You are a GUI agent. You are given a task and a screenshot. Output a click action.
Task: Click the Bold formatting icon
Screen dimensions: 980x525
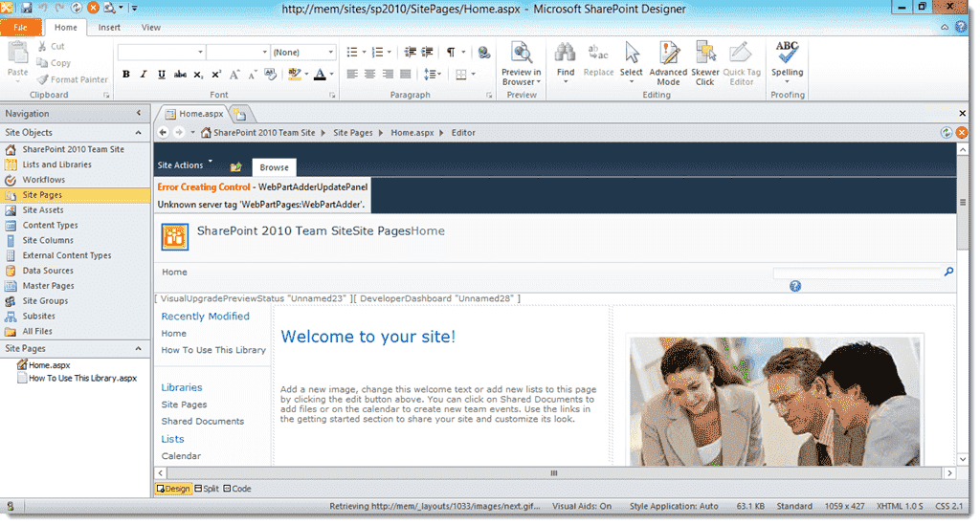tap(126, 75)
